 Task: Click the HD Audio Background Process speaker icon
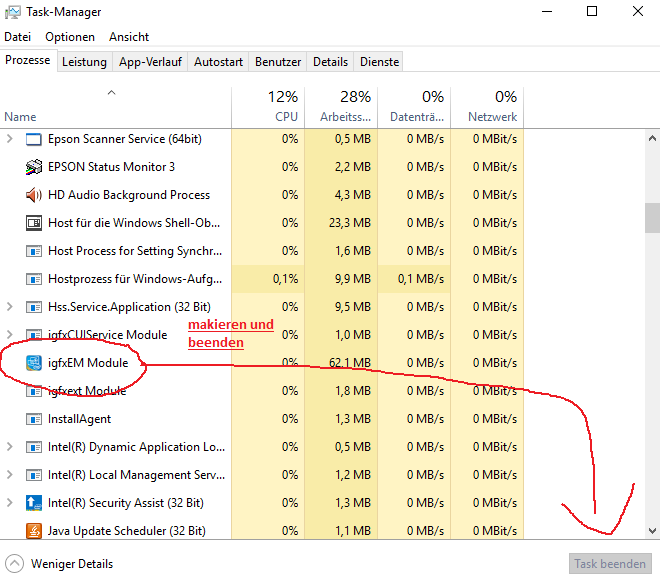click(x=33, y=195)
